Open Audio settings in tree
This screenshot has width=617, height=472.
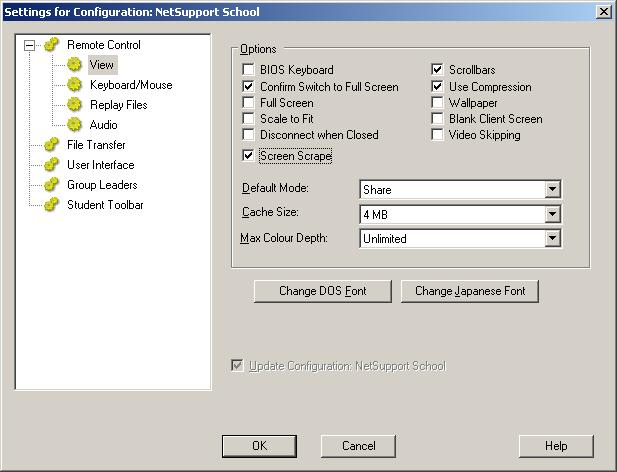point(103,125)
